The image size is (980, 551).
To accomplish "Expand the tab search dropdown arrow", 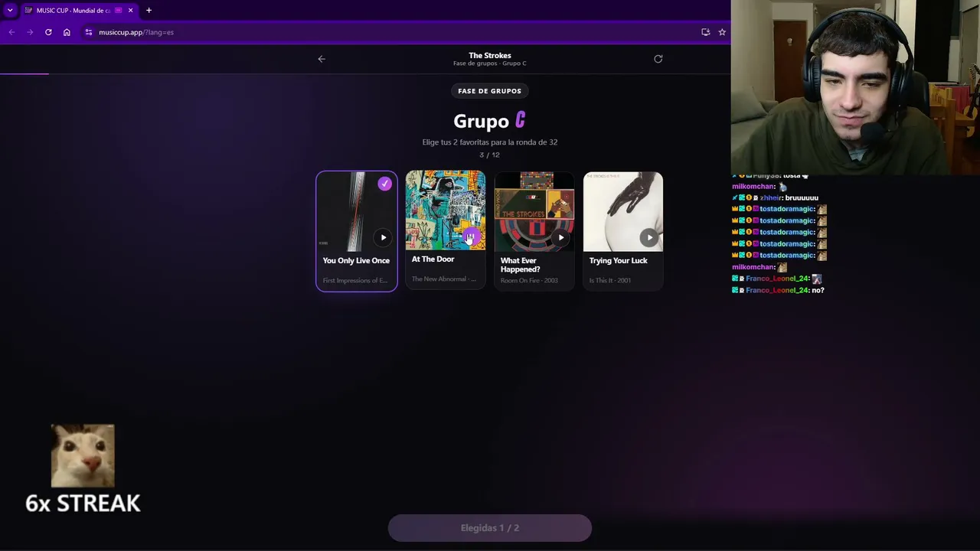I will pos(10,10).
